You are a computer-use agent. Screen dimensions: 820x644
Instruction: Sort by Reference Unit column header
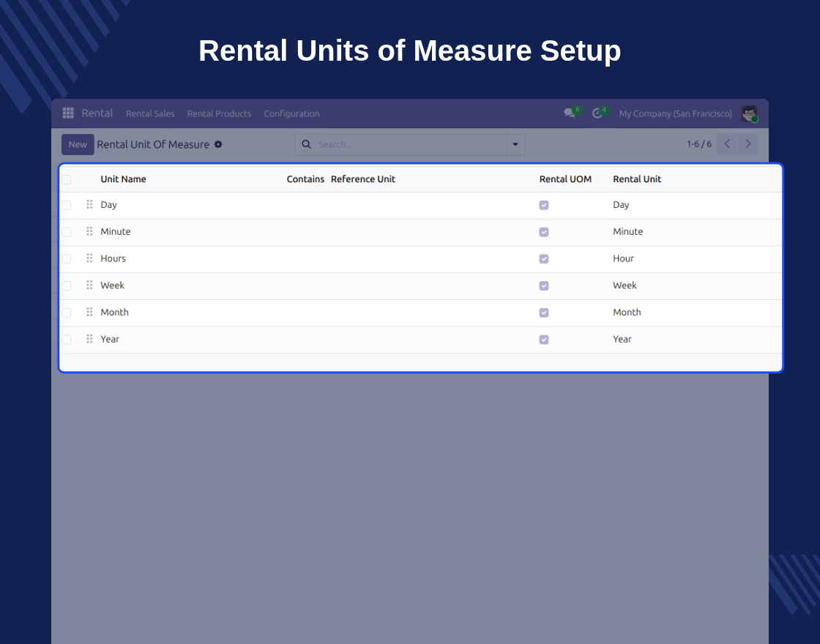click(363, 179)
